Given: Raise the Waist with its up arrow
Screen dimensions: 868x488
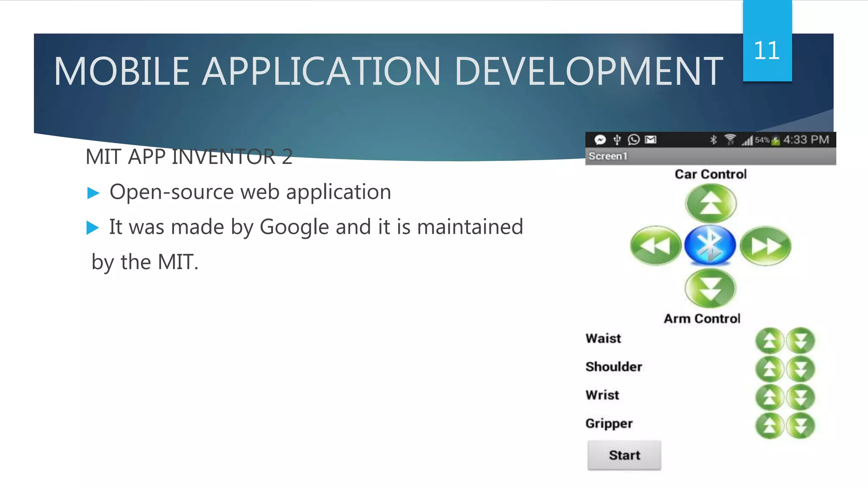Looking at the screenshot, I should [770, 341].
